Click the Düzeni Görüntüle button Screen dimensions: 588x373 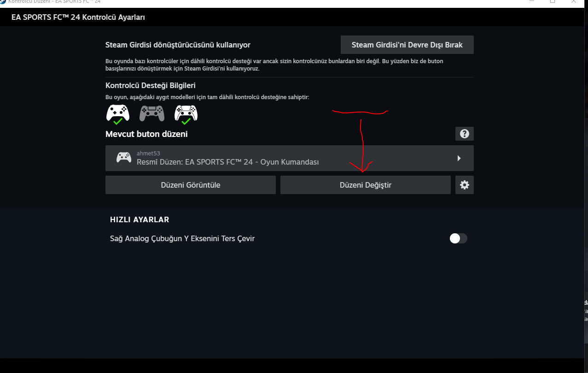tap(191, 185)
